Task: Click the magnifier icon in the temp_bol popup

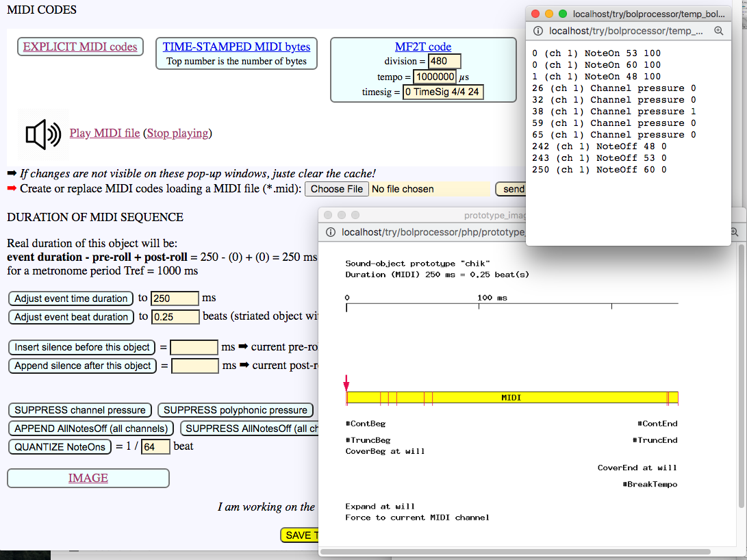Action: coord(718,31)
